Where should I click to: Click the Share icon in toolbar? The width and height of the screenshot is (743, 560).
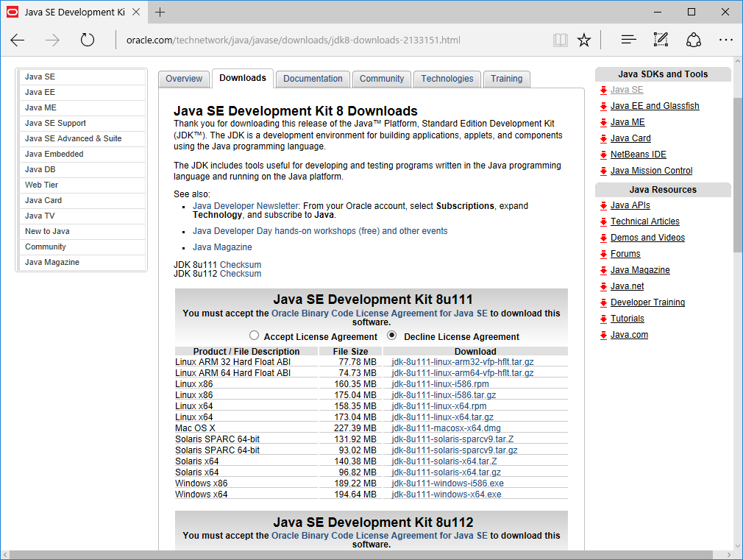click(694, 40)
